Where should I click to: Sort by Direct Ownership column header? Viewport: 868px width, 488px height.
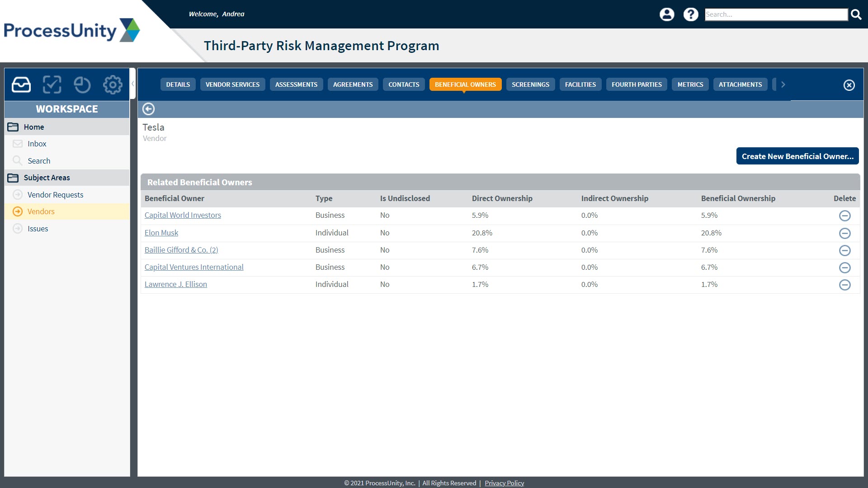(502, 198)
